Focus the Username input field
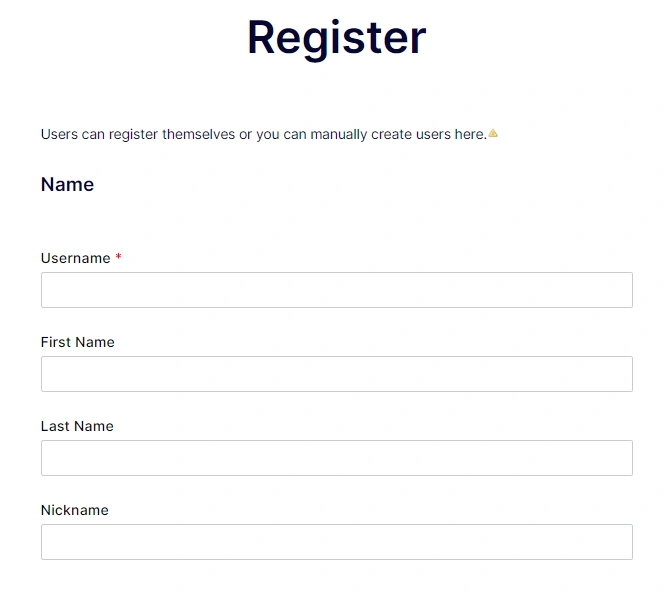Image resolution: width=668 pixels, height=598 pixels. point(336,290)
